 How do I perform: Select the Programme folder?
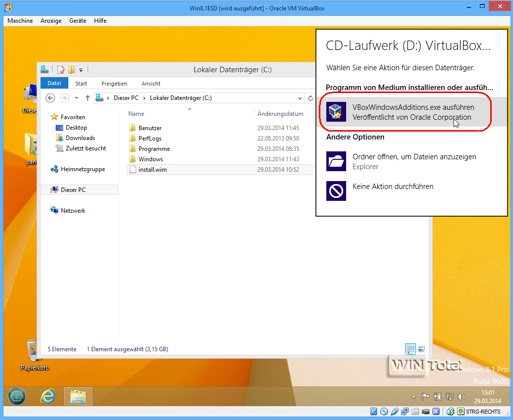pyautogui.click(x=221, y=149)
